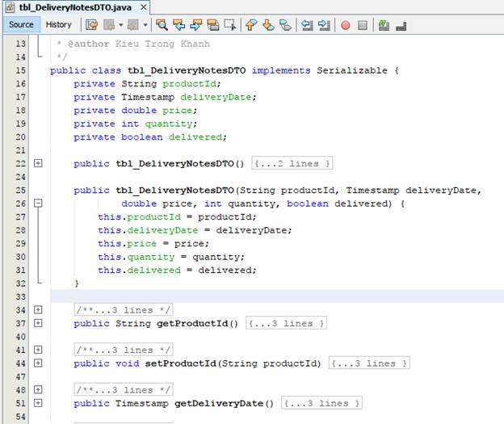504x424 pixels.
Task: Expand the setProductId method at line 44
Action: [38, 363]
